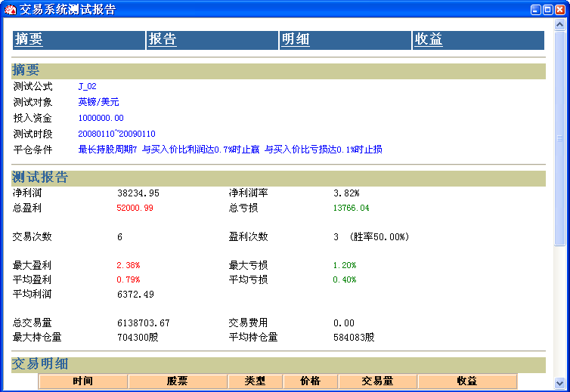Click the 0.7%时止赢 take-profit condition
570x392 pixels.
click(237, 150)
